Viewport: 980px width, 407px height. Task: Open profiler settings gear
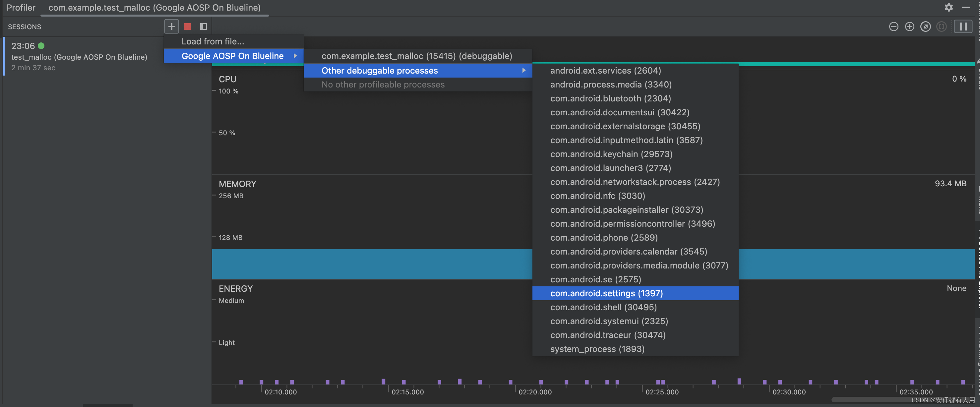point(949,7)
